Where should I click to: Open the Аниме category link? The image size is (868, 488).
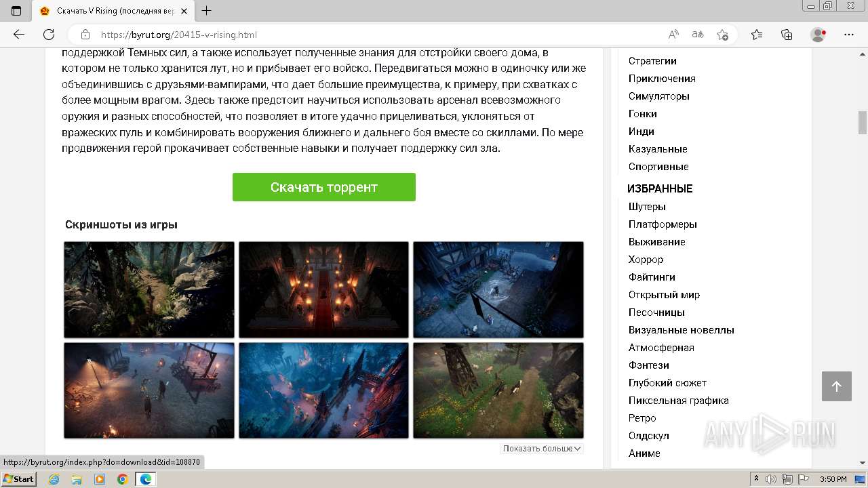pos(644,453)
